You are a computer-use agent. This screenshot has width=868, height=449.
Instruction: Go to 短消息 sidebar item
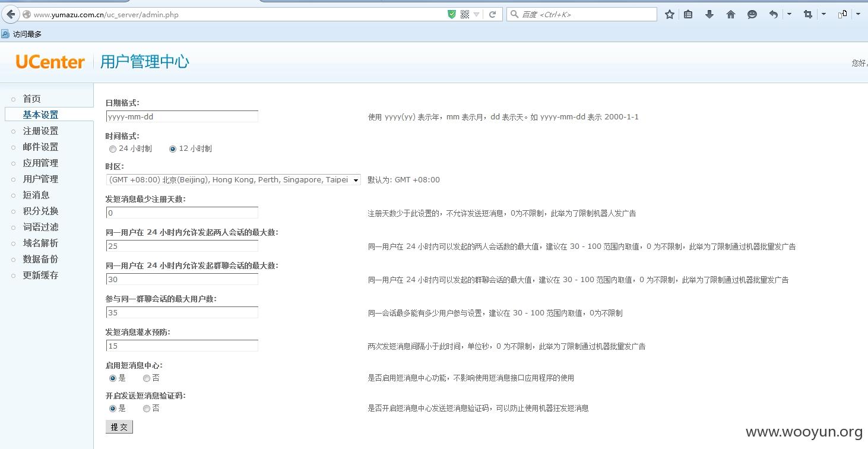[36, 195]
